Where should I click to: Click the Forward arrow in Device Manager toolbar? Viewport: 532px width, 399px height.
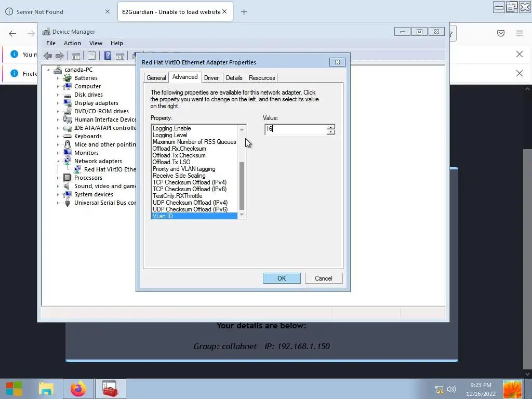pyautogui.click(x=59, y=56)
